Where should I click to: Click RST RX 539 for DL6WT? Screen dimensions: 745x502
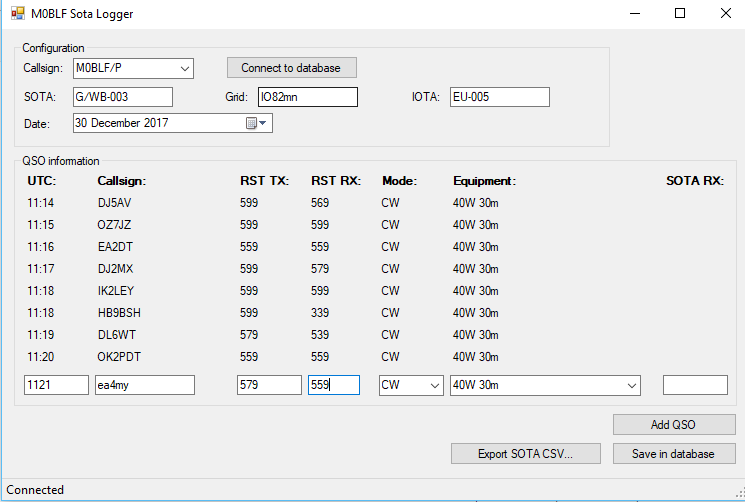pyautogui.click(x=320, y=335)
